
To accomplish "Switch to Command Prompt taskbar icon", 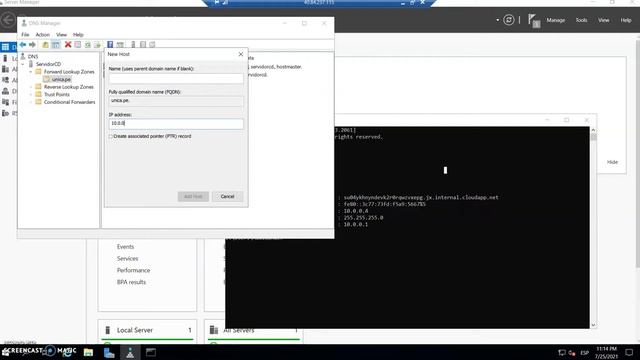I will tap(151, 352).
